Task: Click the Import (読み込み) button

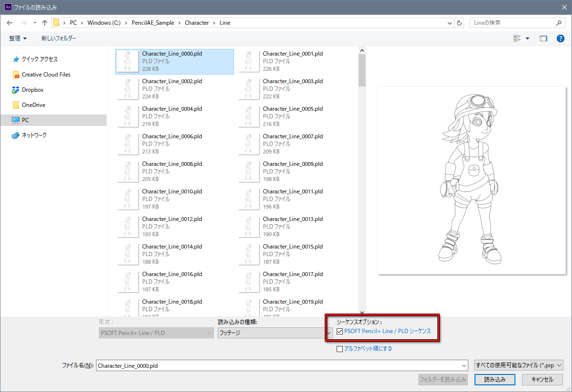Action: [494, 380]
